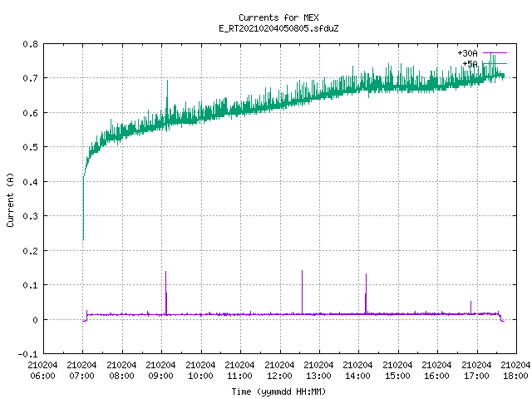Click the 16:00 x-axis tick label
The height and width of the screenshot is (399, 532).
tap(436, 376)
